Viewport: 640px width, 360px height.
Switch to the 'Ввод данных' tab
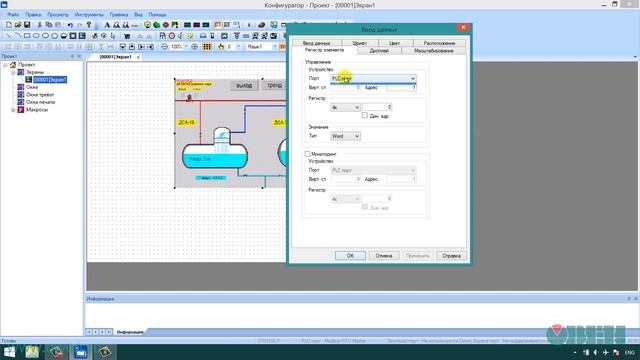(x=316, y=43)
